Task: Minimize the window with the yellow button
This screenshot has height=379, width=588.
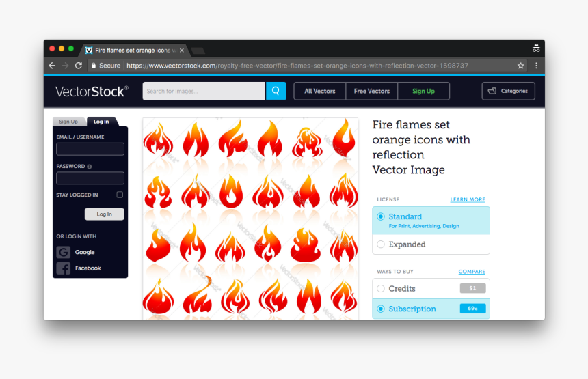Action: tap(62, 48)
